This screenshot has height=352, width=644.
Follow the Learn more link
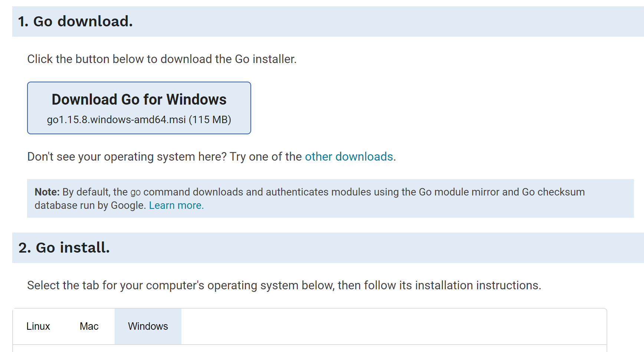176,205
